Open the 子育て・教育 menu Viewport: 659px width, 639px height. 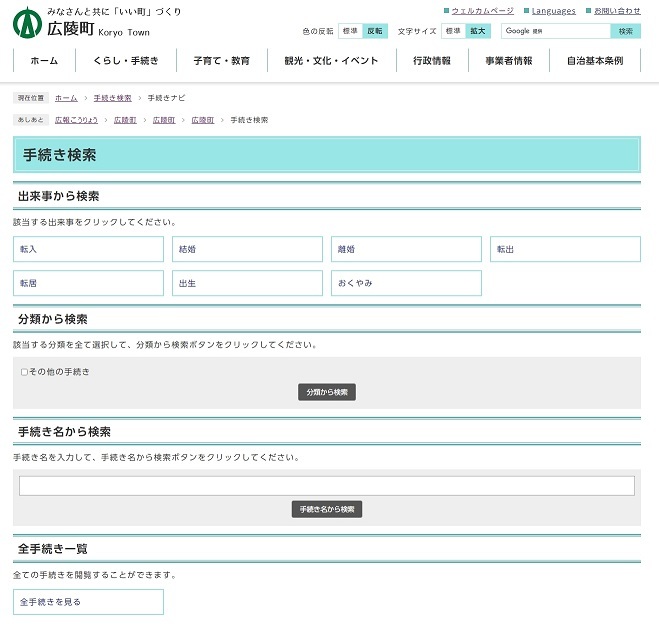tap(221, 61)
